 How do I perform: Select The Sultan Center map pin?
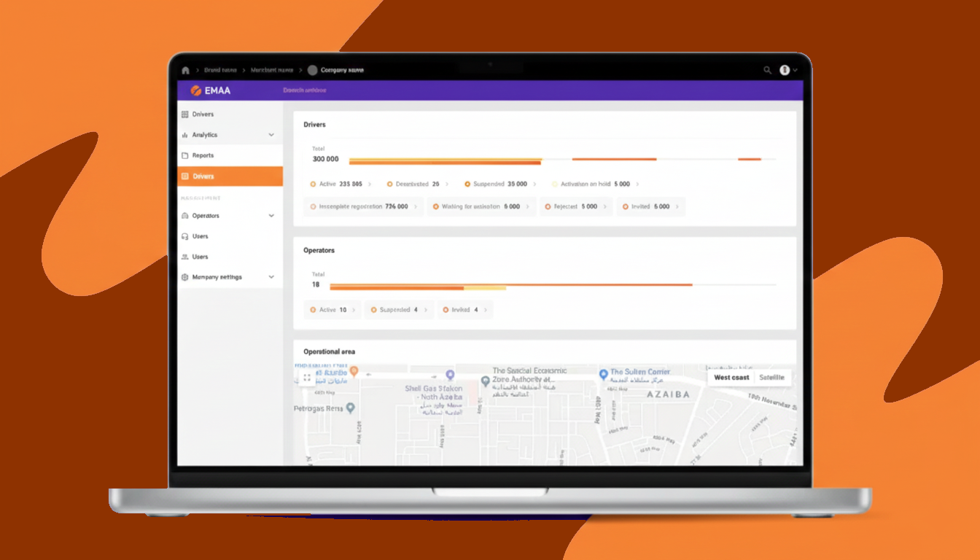pyautogui.click(x=603, y=373)
